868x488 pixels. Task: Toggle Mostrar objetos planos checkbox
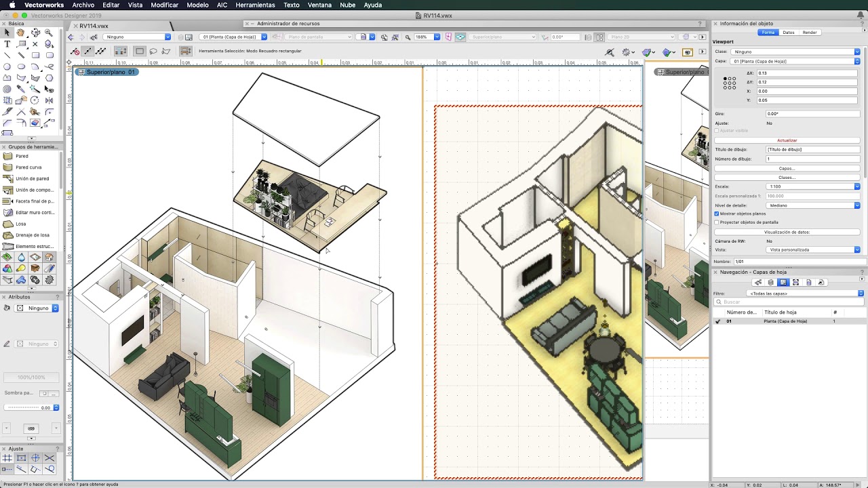pyautogui.click(x=717, y=213)
